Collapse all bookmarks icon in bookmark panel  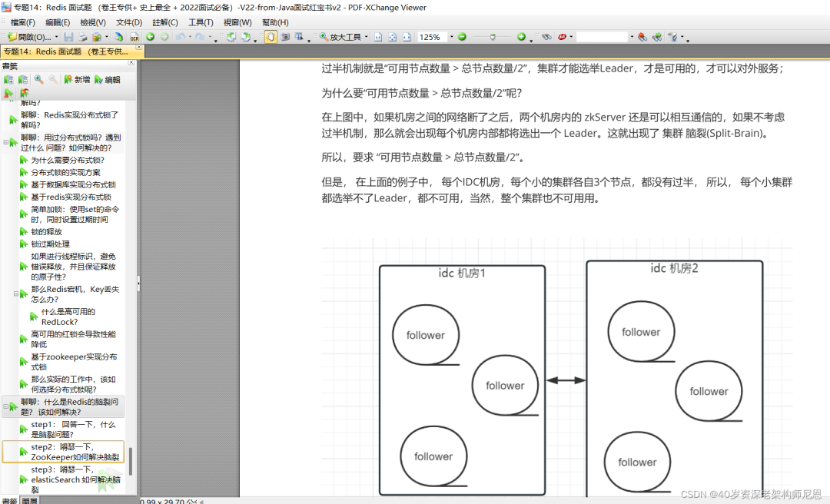click(x=23, y=79)
